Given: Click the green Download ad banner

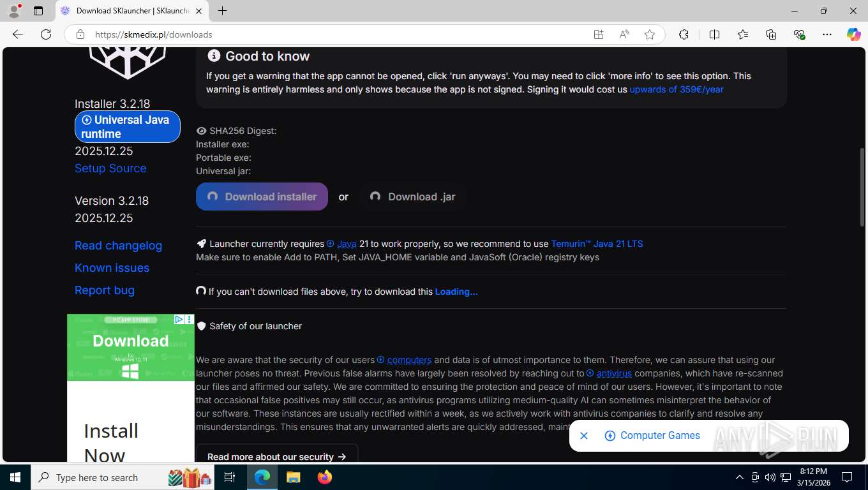Looking at the screenshot, I should [130, 347].
